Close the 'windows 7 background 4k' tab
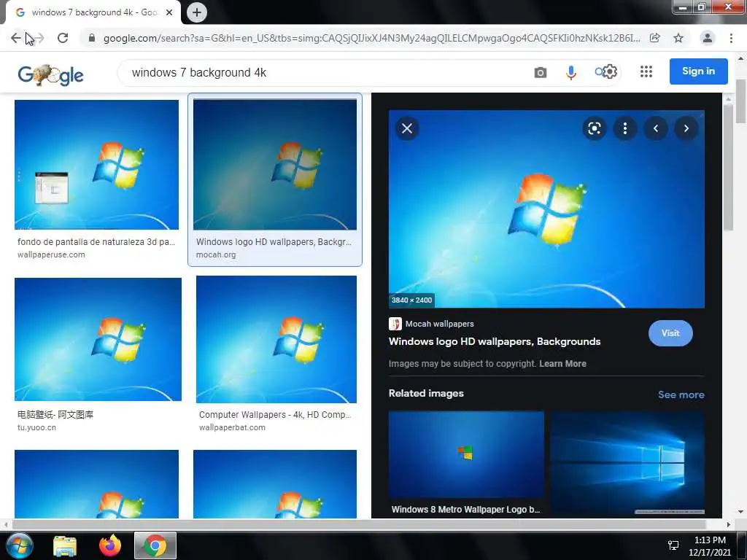This screenshot has height=560, width=747. tap(169, 12)
